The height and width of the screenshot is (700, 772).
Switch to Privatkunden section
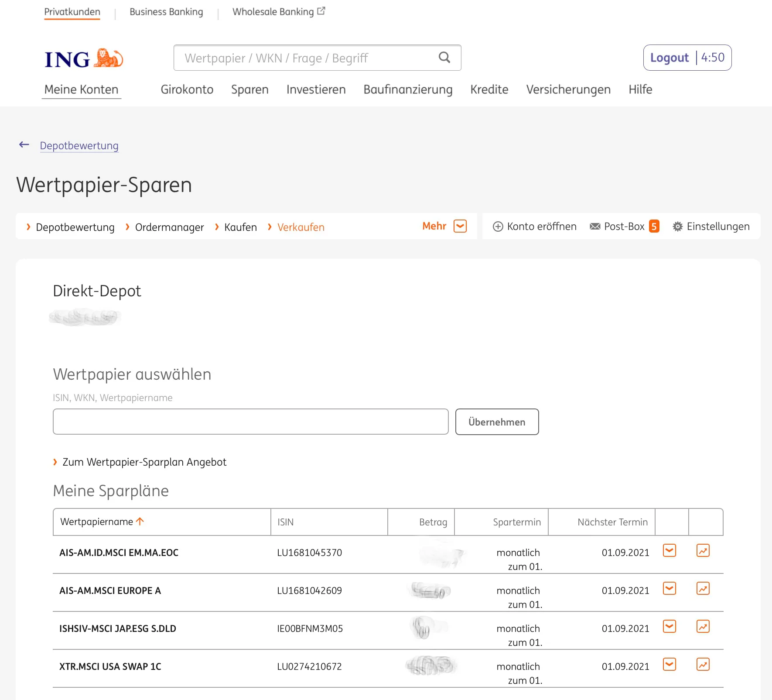tap(72, 12)
